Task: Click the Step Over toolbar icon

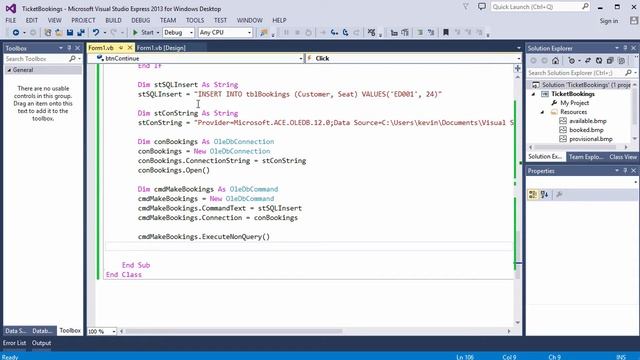Action: click(345, 32)
